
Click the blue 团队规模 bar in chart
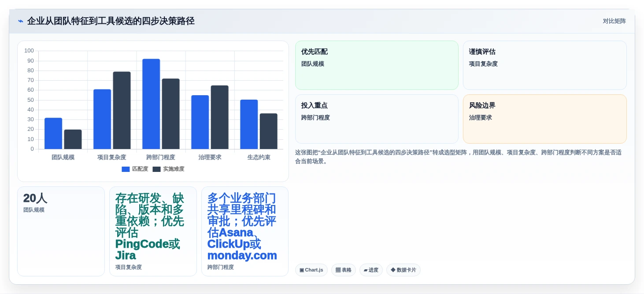click(x=53, y=134)
